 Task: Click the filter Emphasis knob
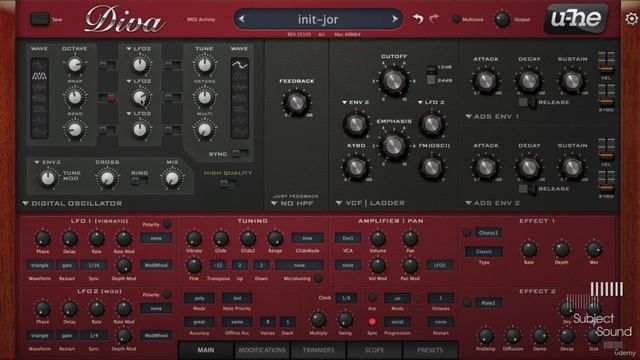[x=393, y=146]
